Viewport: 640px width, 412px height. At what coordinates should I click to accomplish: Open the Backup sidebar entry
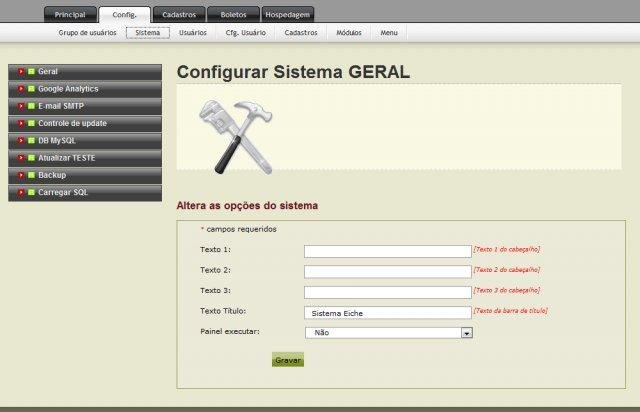[85, 175]
